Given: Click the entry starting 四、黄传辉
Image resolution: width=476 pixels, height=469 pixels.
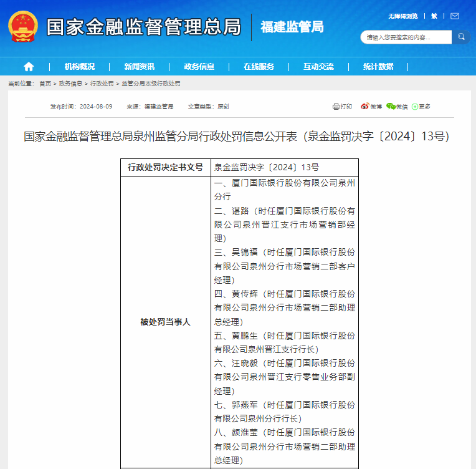Looking at the screenshot, I should (285, 308).
